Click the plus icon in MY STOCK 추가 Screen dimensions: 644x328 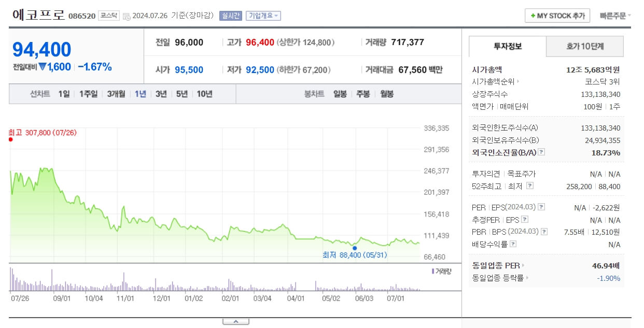click(533, 16)
